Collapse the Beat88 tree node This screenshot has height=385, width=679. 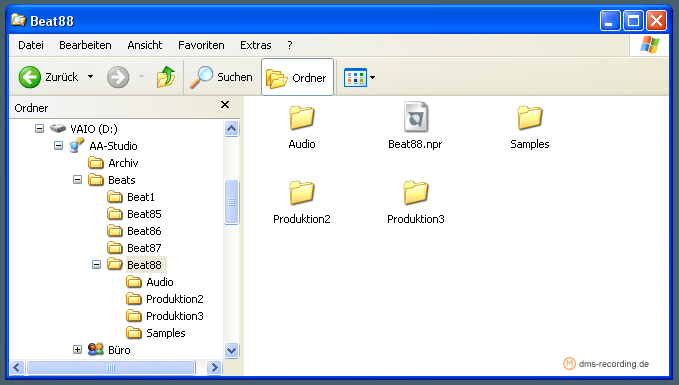[97, 264]
